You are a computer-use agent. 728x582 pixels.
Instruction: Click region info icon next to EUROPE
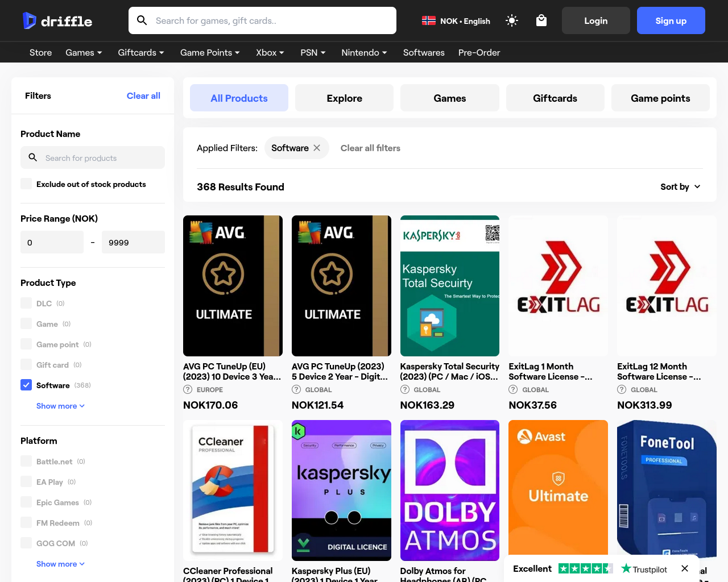coord(188,389)
